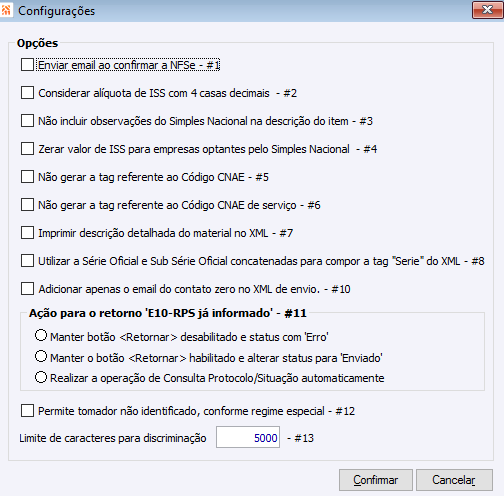Choose 'Manter o botão <Retornar> habilitado' radio option
504x496 pixels.
point(41,357)
